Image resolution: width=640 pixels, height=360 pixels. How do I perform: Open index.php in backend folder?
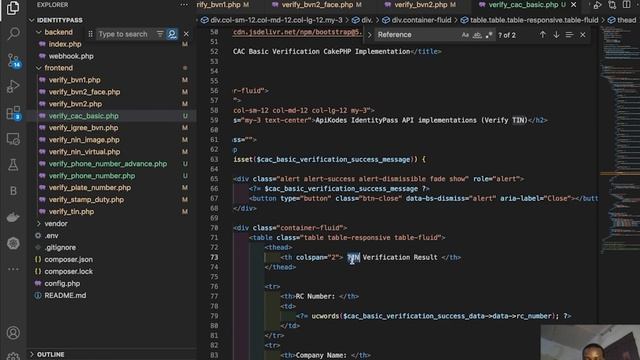pyautogui.click(x=64, y=44)
